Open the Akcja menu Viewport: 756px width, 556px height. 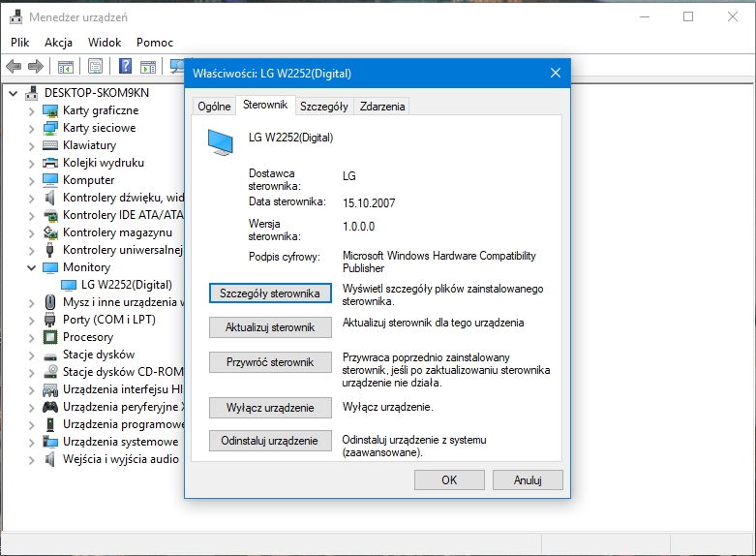58,43
